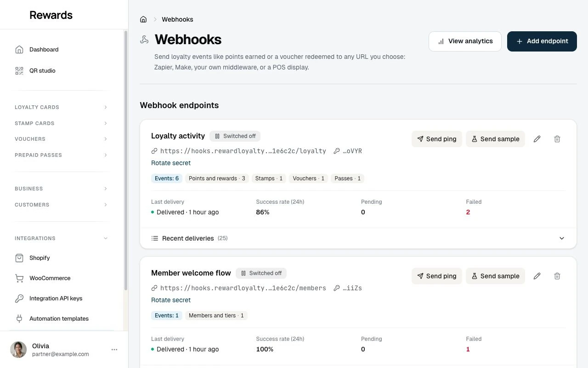The width and height of the screenshot is (588, 368).
Task: Click the Add endpoint button
Action: (542, 41)
